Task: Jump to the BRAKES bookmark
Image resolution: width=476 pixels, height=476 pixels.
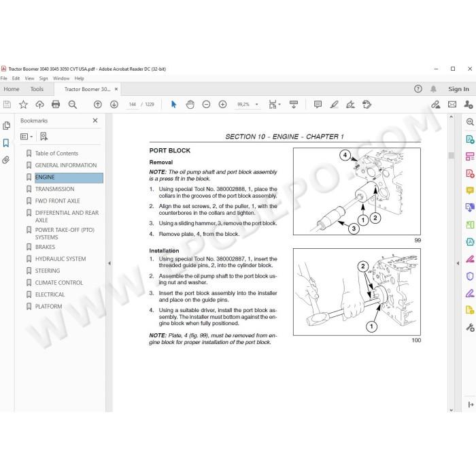Action: (x=45, y=247)
